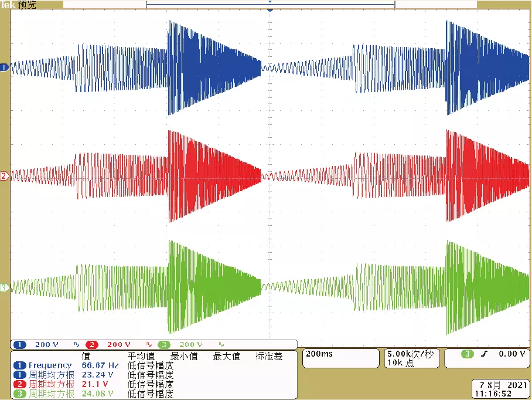
Task: Click the Frequency measurement label
Action: (x=50, y=365)
